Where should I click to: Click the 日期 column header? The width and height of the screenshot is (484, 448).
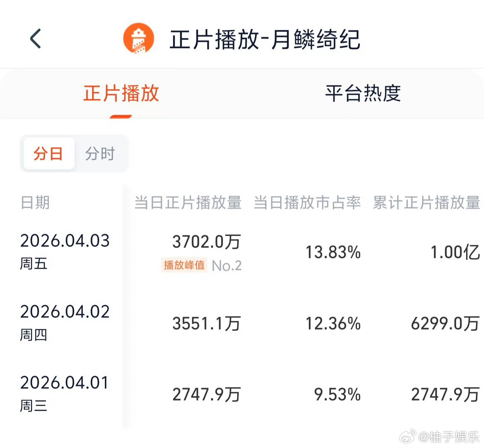pos(35,202)
